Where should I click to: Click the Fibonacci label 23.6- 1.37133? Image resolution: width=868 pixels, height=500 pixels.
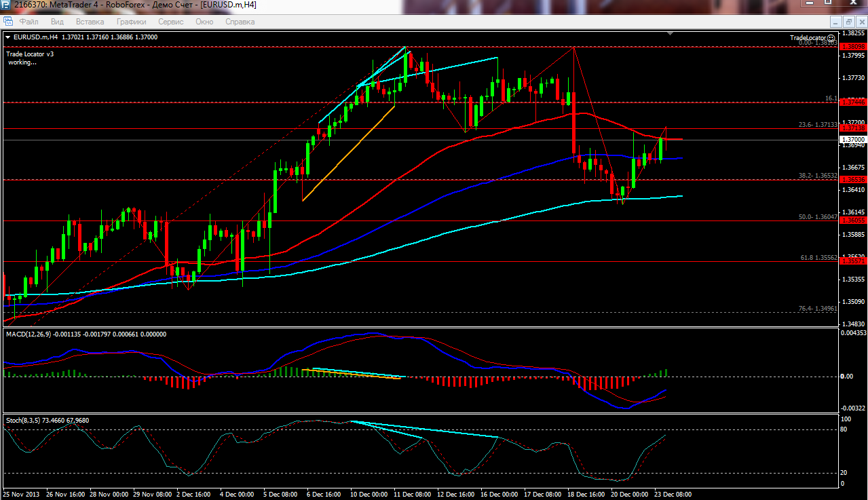pyautogui.click(x=818, y=125)
